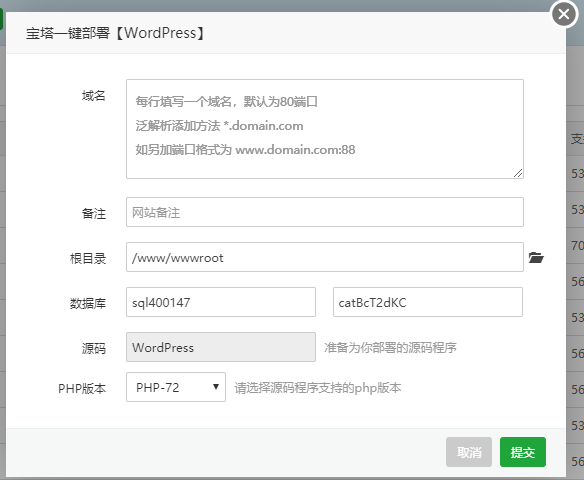Open the PHP-72 version dropdown

click(x=176, y=387)
